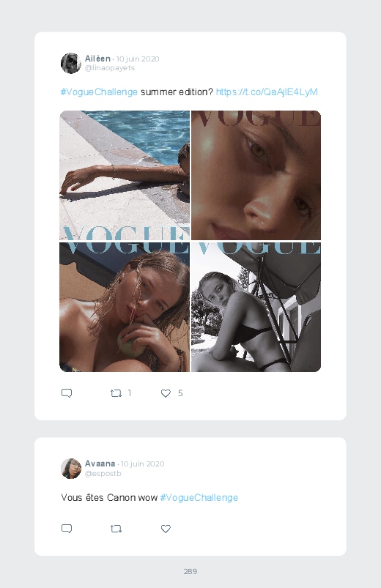Retweet Ailèen's VogueChallenge tweet
Screen dimensions: 381x588
[x=116, y=393]
